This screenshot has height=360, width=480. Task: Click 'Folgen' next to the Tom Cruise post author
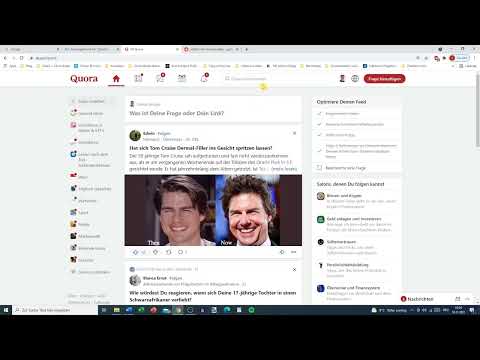click(x=164, y=133)
